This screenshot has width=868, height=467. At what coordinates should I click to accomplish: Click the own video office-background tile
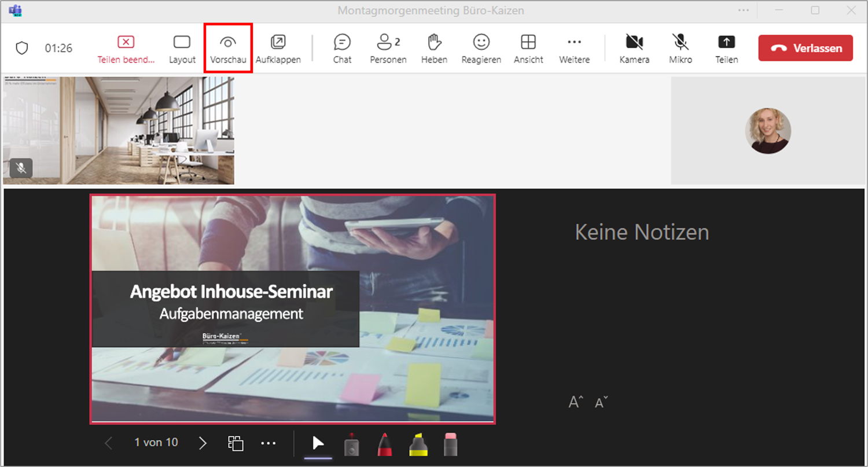click(119, 130)
